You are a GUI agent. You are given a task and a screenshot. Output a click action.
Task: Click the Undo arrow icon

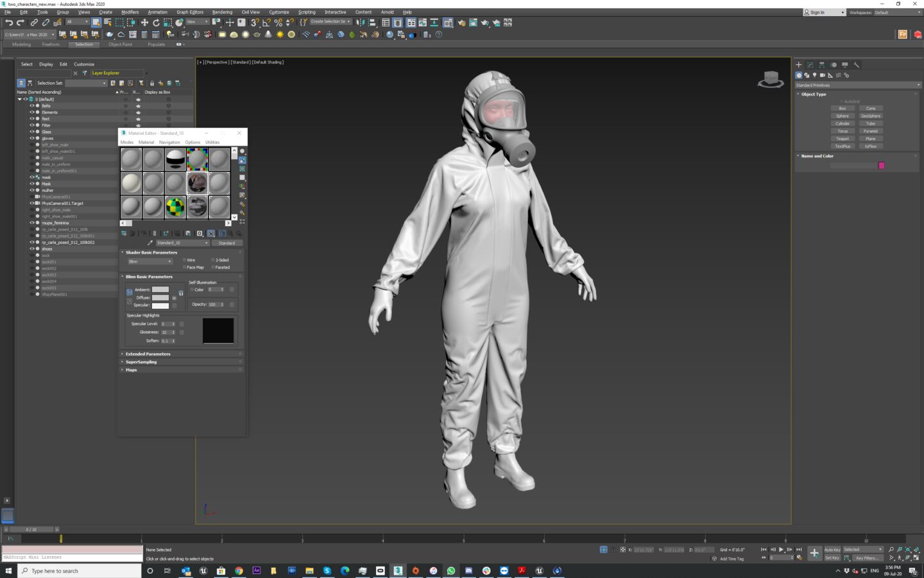point(9,22)
